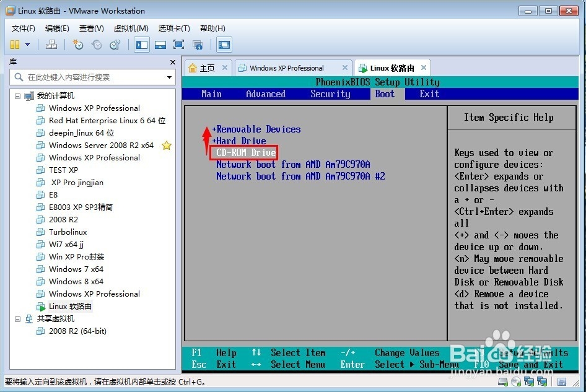Toggle the console view icon
Viewport: 586px width, 392px height.
224,45
